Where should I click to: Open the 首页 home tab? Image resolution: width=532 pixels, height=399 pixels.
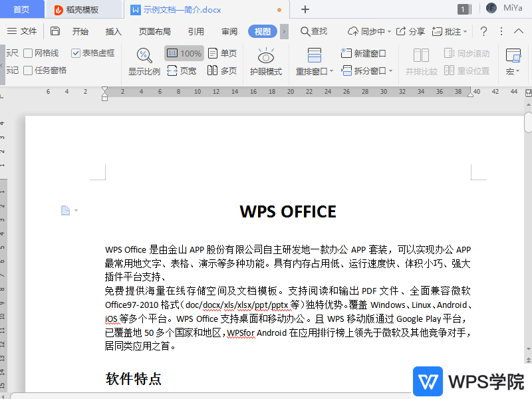tap(20, 9)
